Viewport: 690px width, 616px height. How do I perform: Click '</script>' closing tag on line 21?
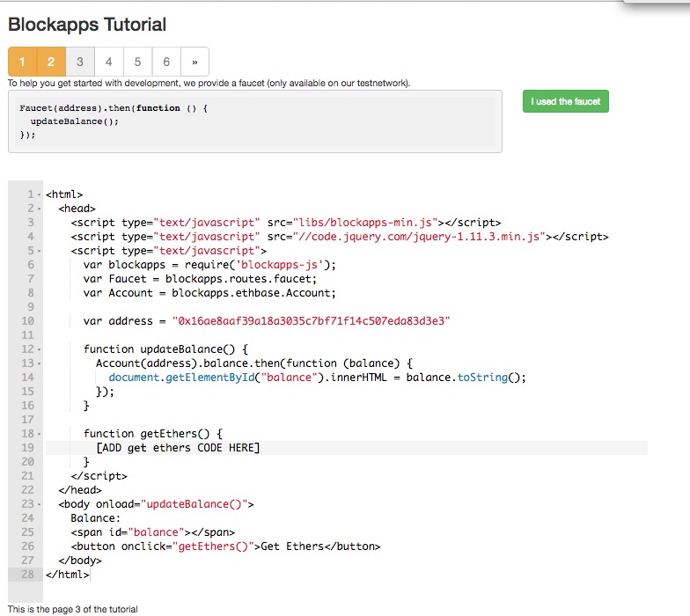[x=99, y=475]
